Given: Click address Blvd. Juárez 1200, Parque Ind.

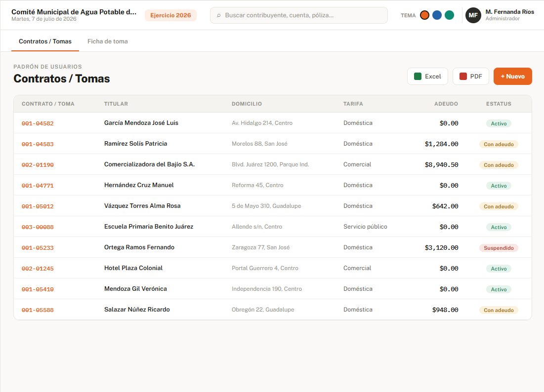Looking at the screenshot, I should click(270, 164).
